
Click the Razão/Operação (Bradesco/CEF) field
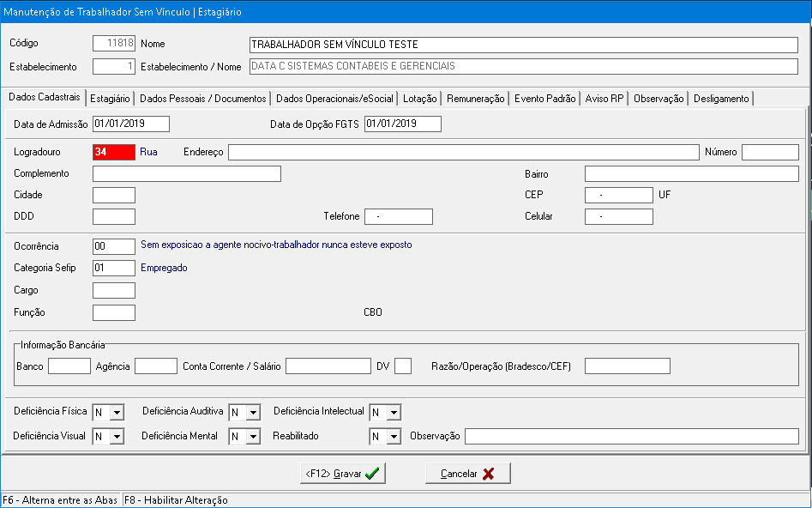pos(628,366)
